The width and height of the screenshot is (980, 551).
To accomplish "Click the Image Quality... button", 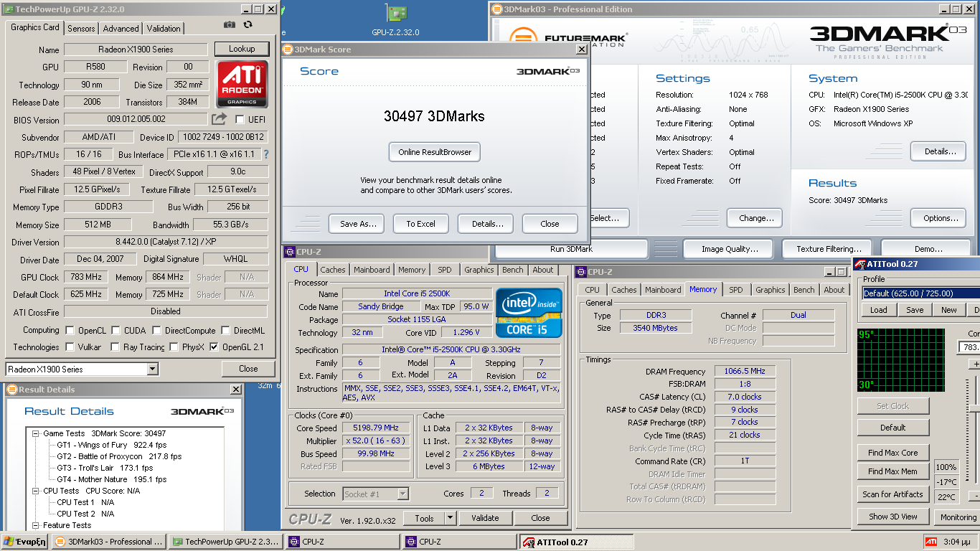I will (730, 249).
